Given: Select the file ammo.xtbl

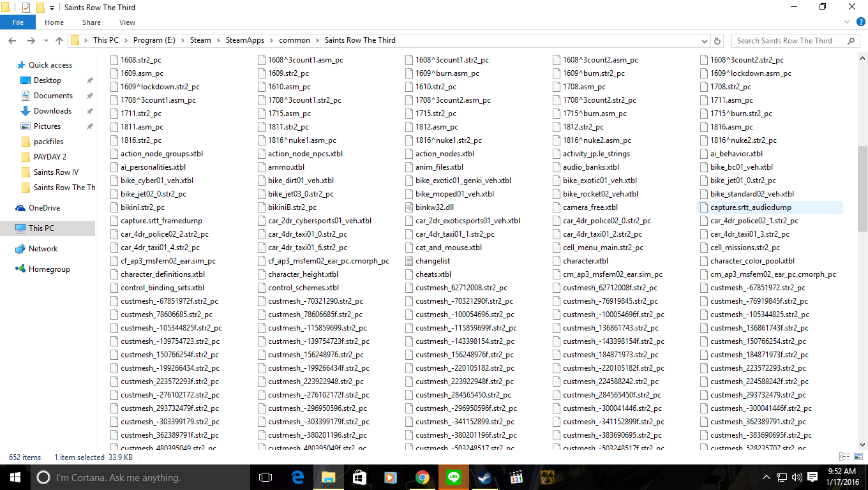Looking at the screenshot, I should click(286, 167).
